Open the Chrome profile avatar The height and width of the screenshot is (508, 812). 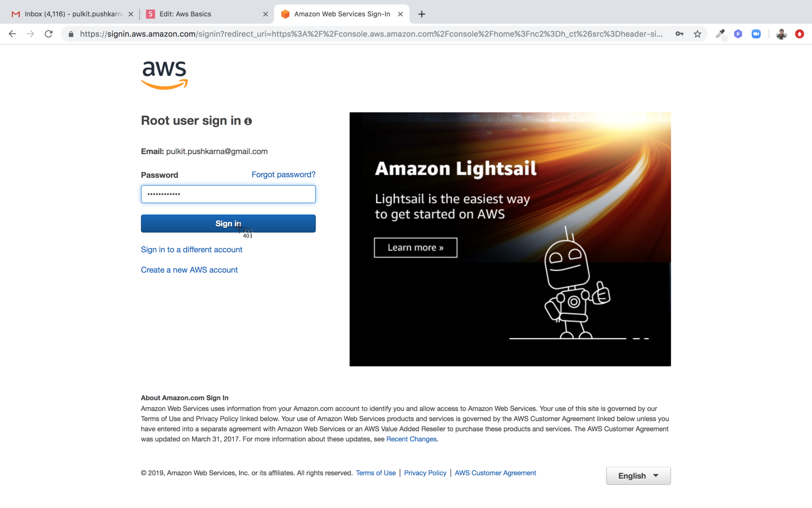point(781,34)
